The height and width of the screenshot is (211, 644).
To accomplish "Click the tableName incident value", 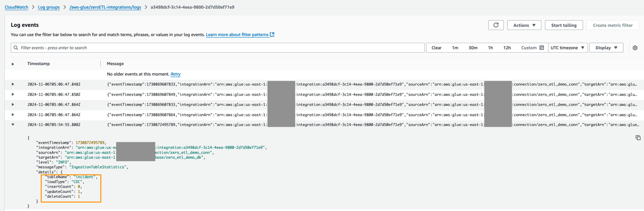I will (84, 177).
